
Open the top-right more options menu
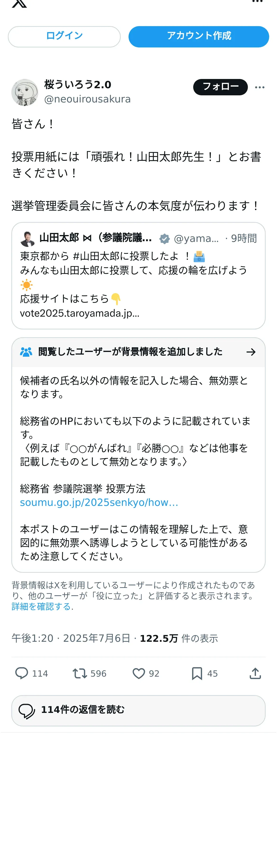click(257, 2)
